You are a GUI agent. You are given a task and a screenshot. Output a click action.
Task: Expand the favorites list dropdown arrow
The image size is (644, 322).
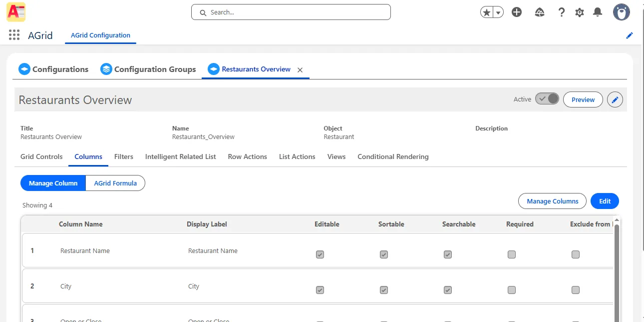(x=498, y=12)
